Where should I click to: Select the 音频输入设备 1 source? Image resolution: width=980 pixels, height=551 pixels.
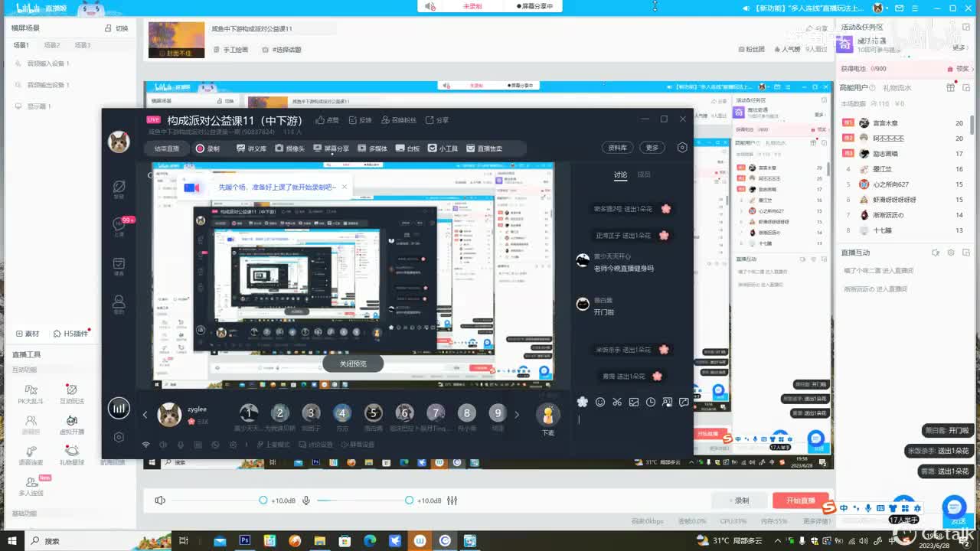click(x=43, y=64)
